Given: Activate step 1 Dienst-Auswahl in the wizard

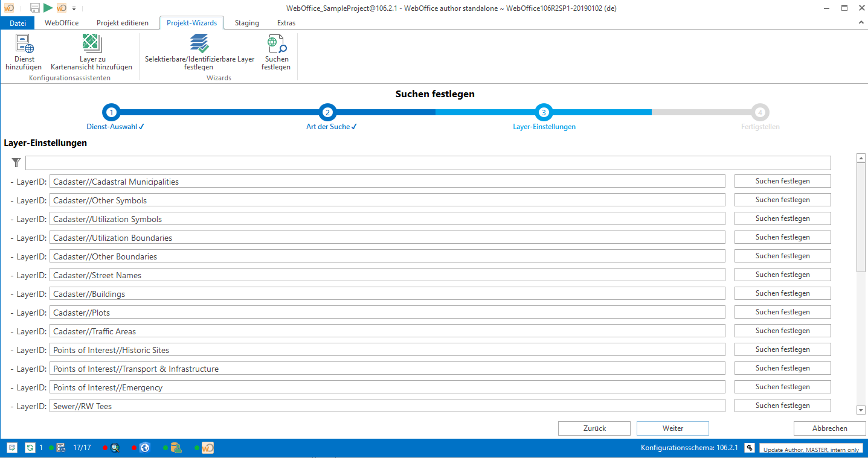Looking at the screenshot, I should pyautogui.click(x=111, y=112).
